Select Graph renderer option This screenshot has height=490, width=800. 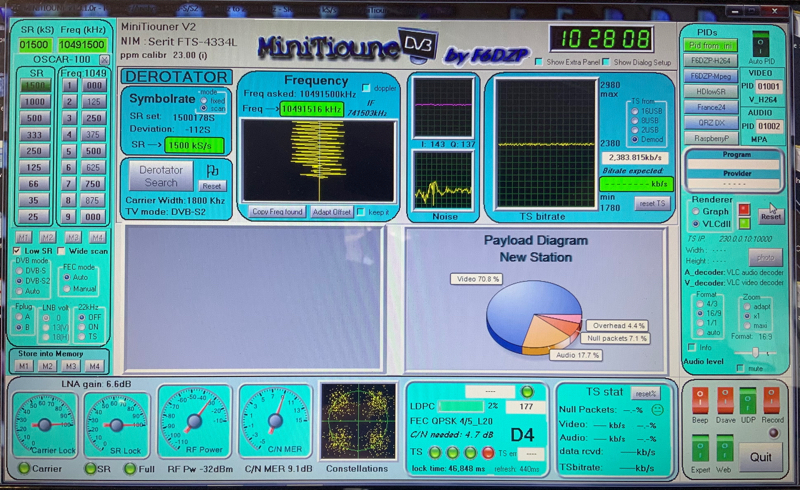(695, 211)
